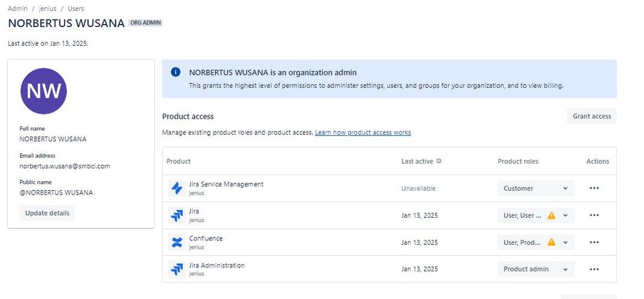Click the Product access heading

coord(188,117)
